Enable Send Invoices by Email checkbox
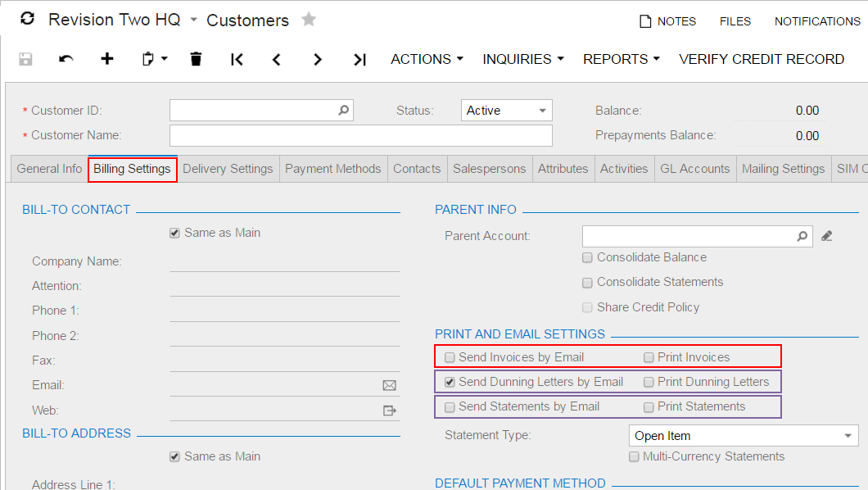Image resolution: width=868 pixels, height=490 pixels. [450, 357]
